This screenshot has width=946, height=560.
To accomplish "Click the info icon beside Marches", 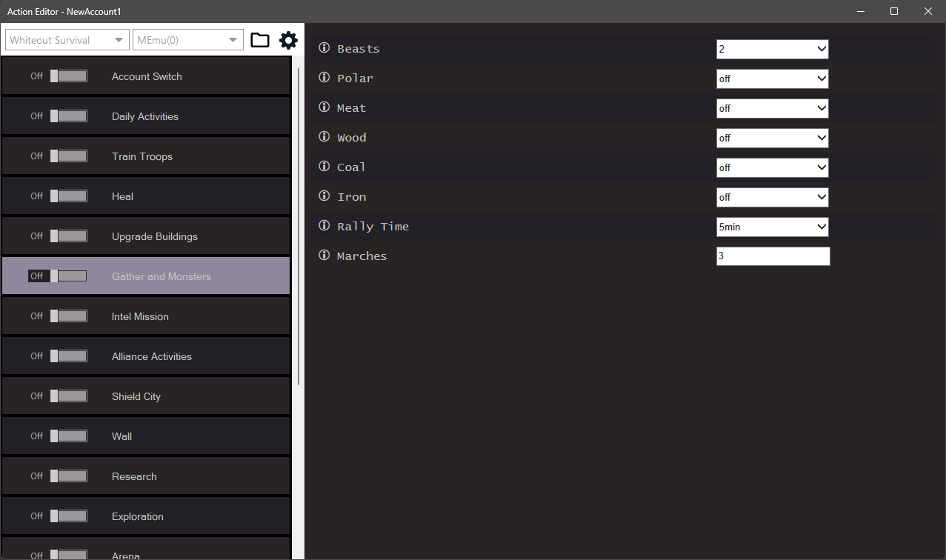I will [324, 256].
